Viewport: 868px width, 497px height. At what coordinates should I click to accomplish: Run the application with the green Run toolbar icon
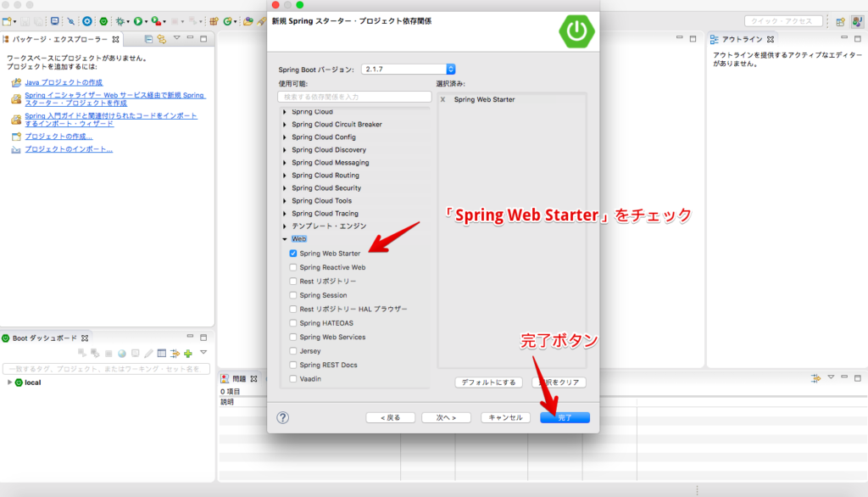tap(138, 20)
